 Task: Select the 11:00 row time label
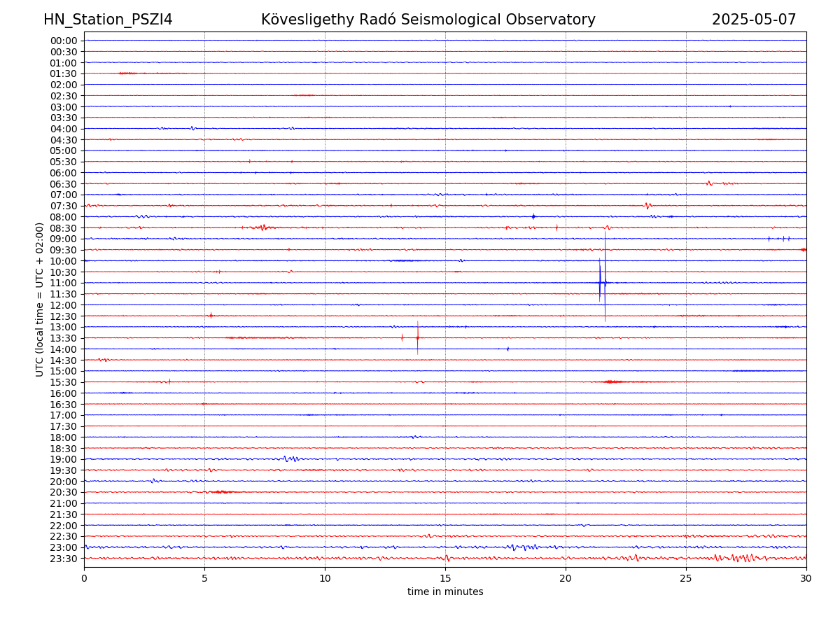click(x=63, y=283)
